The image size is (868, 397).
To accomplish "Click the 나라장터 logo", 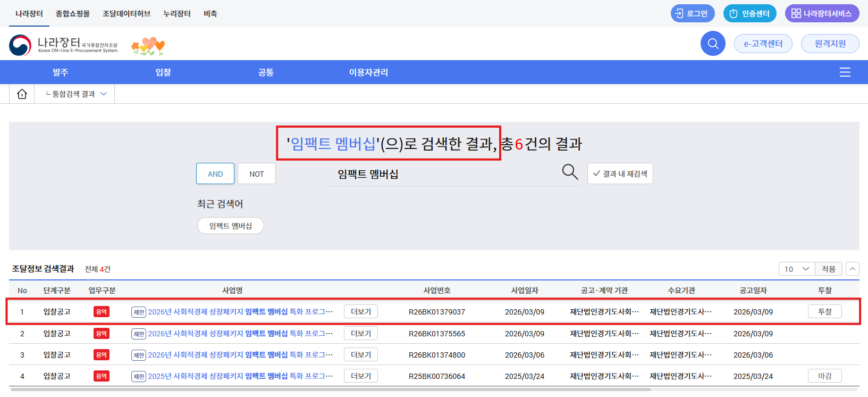I will (x=63, y=45).
